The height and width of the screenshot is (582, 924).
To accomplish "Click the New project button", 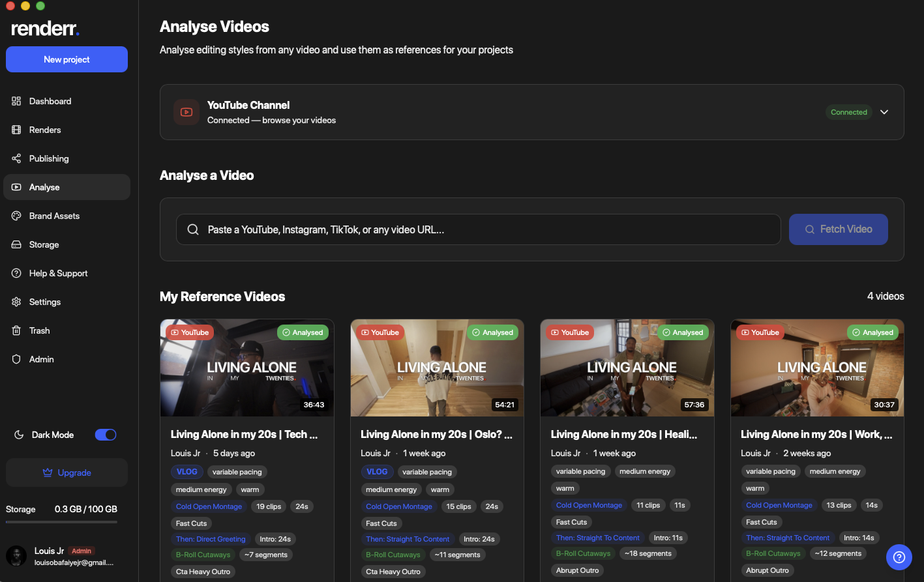I will click(x=67, y=59).
